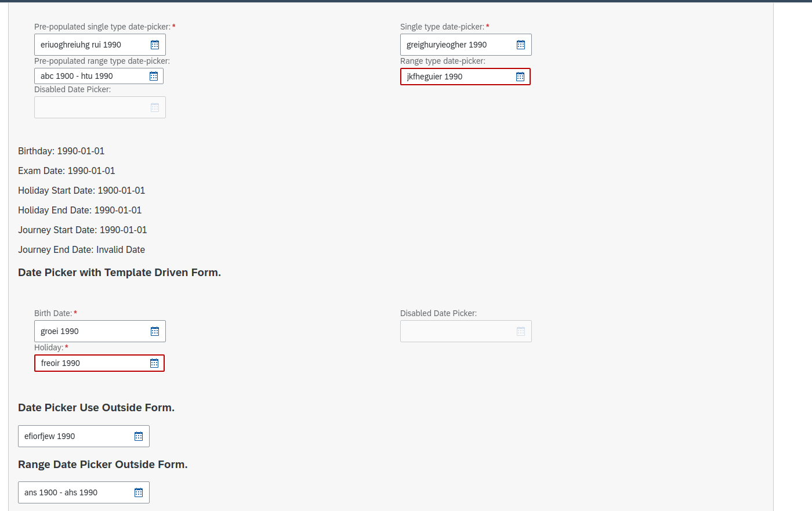The width and height of the screenshot is (812, 511).
Task: Click the Birthday 1990-01-01 text line
Action: [61, 151]
